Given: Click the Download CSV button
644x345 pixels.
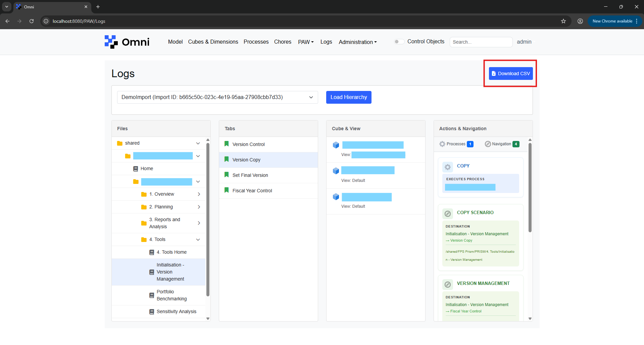Looking at the screenshot, I should coord(511,73).
